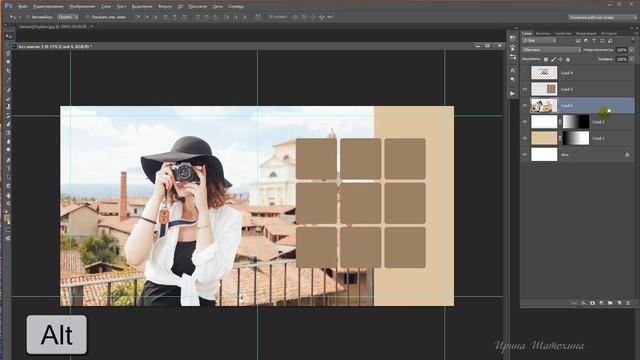
Task: Open the opacity slider arrow
Action: click(x=631, y=50)
